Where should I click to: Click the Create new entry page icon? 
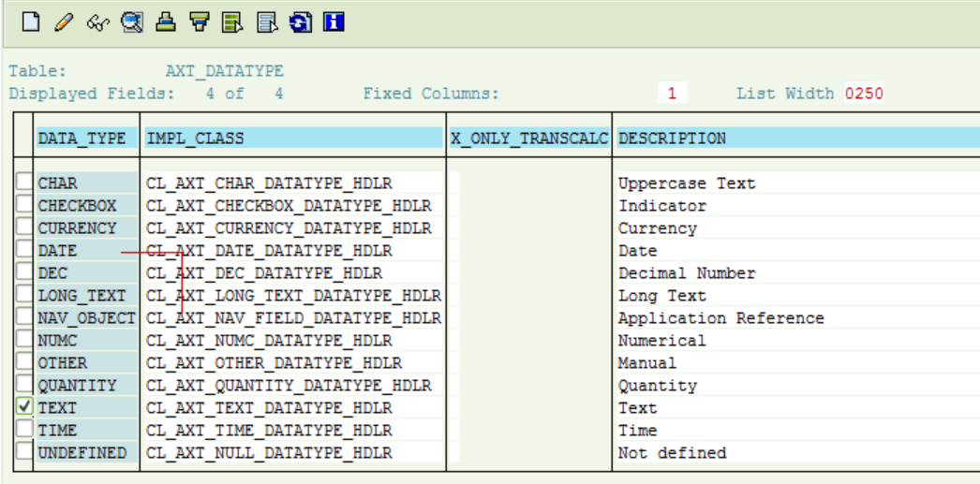point(31,23)
